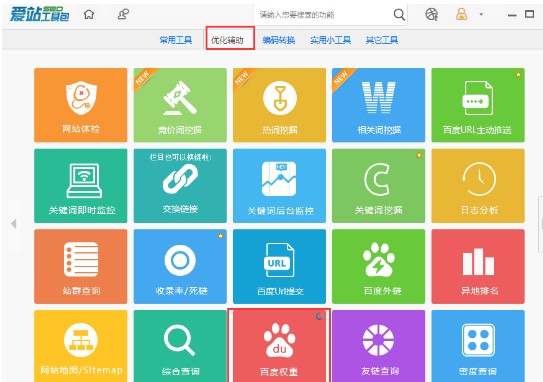543x382 pixels.
Task: Open the 百度外链 paw tile
Action: click(379, 266)
